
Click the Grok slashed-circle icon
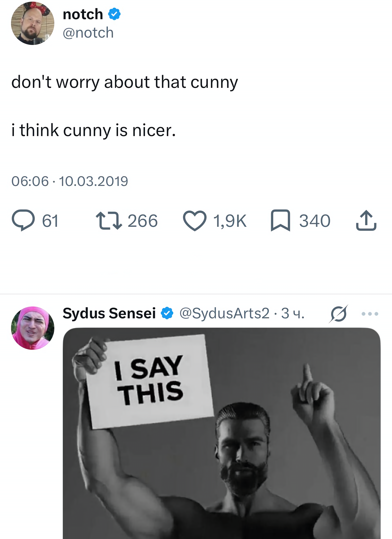point(339,314)
